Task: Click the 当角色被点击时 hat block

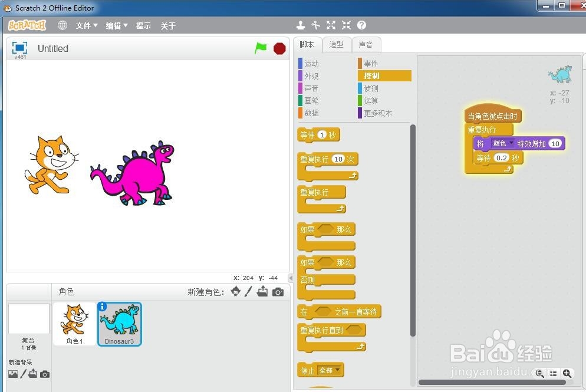Action: pyautogui.click(x=493, y=115)
